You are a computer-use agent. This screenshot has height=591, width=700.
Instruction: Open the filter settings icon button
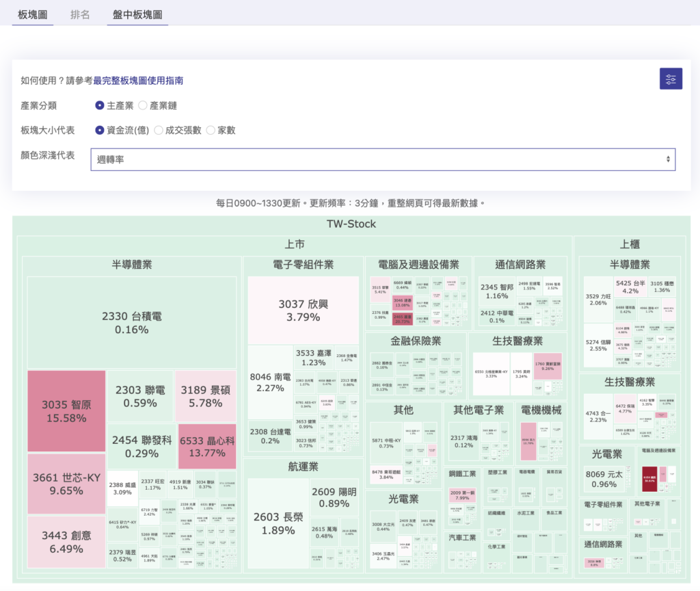tap(671, 79)
